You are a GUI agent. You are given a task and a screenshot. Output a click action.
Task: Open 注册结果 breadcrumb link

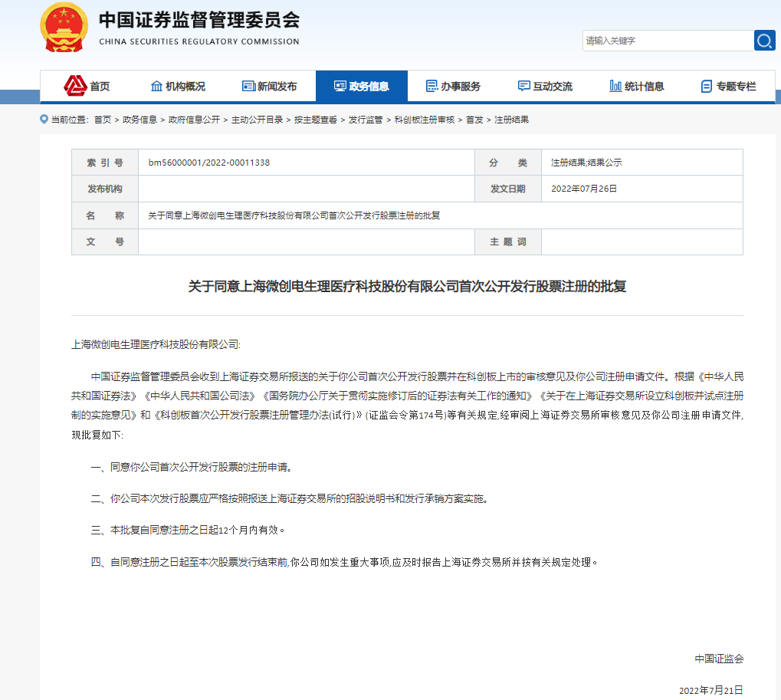coord(511,120)
